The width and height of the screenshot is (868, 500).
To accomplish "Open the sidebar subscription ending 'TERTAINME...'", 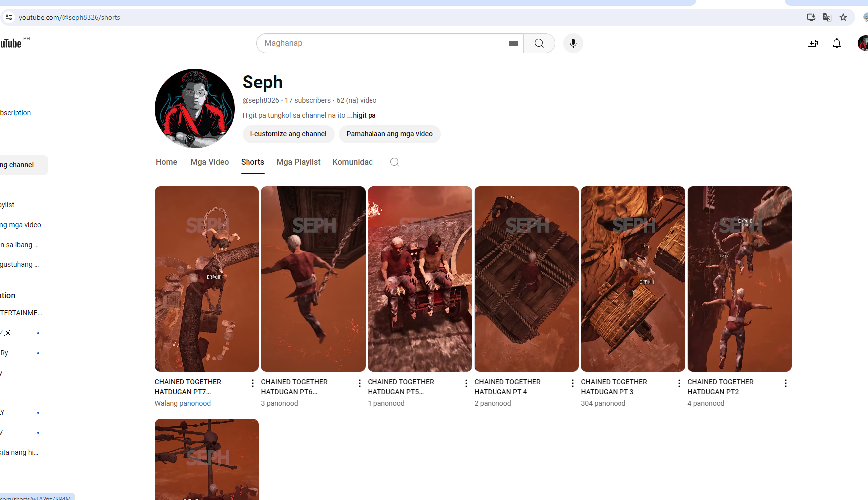I will click(x=21, y=313).
